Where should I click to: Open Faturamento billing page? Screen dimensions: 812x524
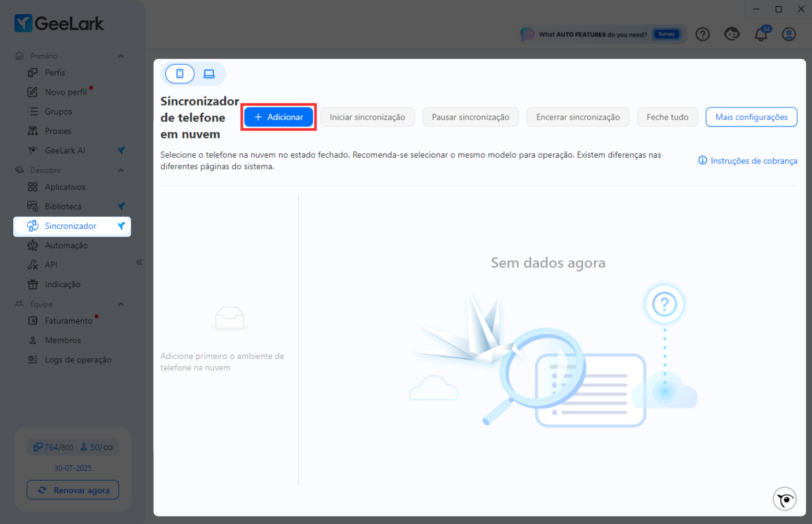tap(68, 321)
